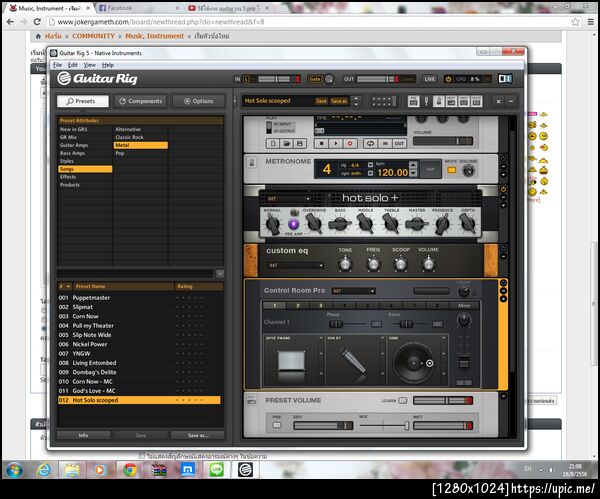Mute the metronome

point(452,170)
